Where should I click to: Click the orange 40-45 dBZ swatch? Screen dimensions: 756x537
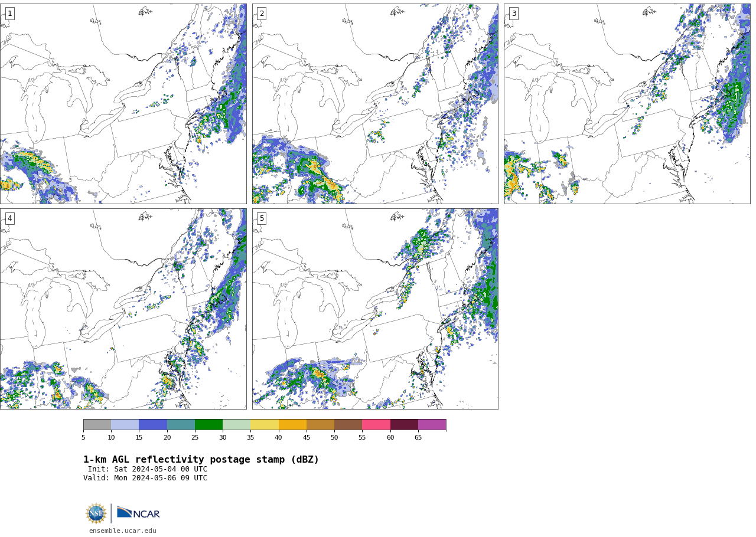point(292,425)
